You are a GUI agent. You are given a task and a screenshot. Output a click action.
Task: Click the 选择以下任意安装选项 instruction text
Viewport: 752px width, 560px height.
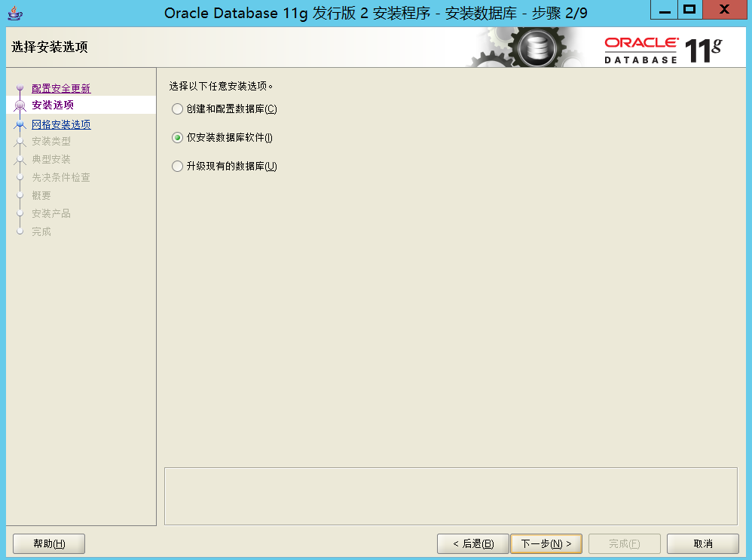[221, 86]
